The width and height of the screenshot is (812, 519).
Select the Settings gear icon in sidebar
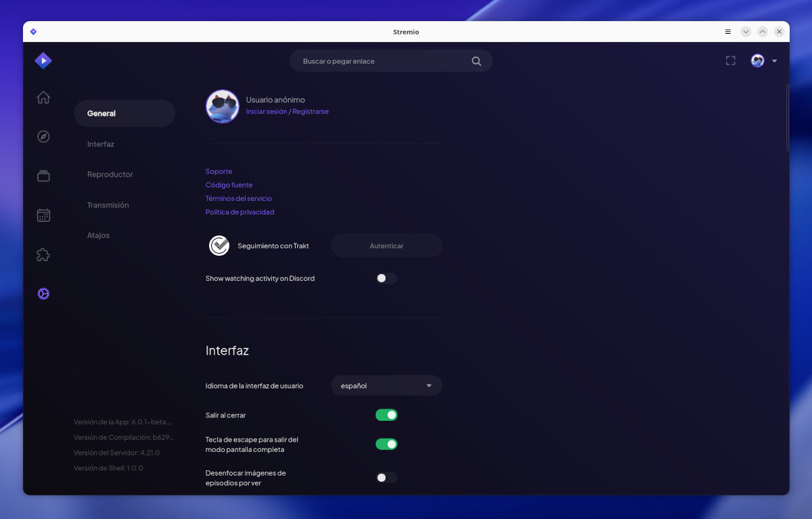[x=43, y=294]
